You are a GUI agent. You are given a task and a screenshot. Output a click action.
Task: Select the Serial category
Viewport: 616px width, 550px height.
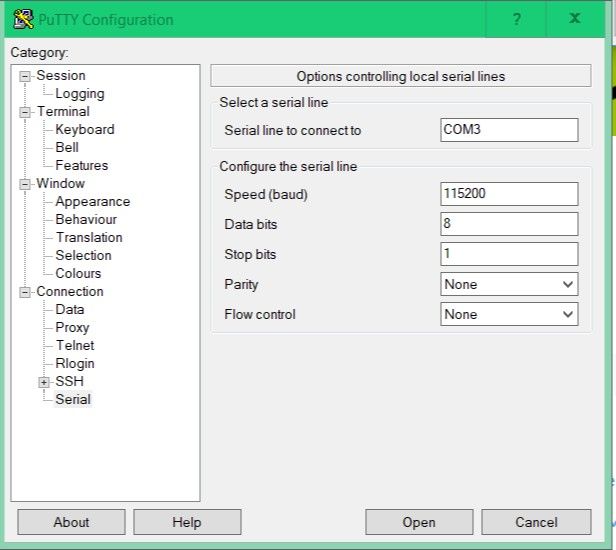pos(73,400)
